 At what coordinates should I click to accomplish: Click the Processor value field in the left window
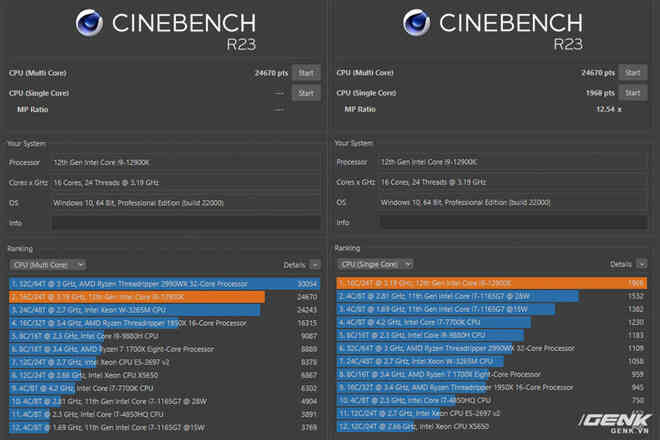[x=186, y=163]
